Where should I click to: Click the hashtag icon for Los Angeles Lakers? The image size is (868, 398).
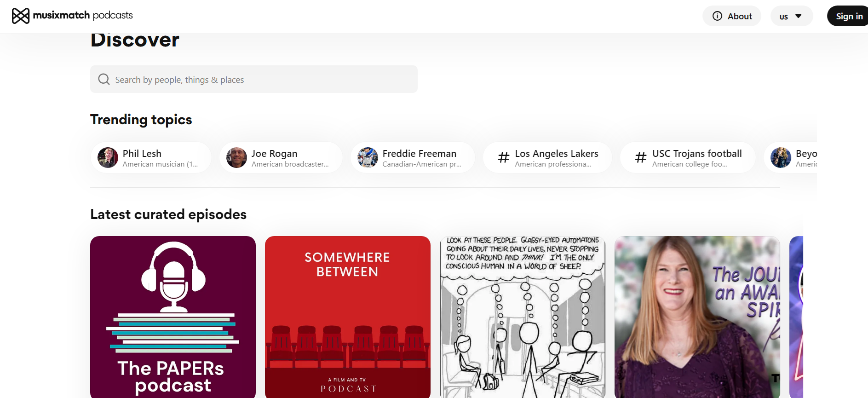(x=504, y=158)
